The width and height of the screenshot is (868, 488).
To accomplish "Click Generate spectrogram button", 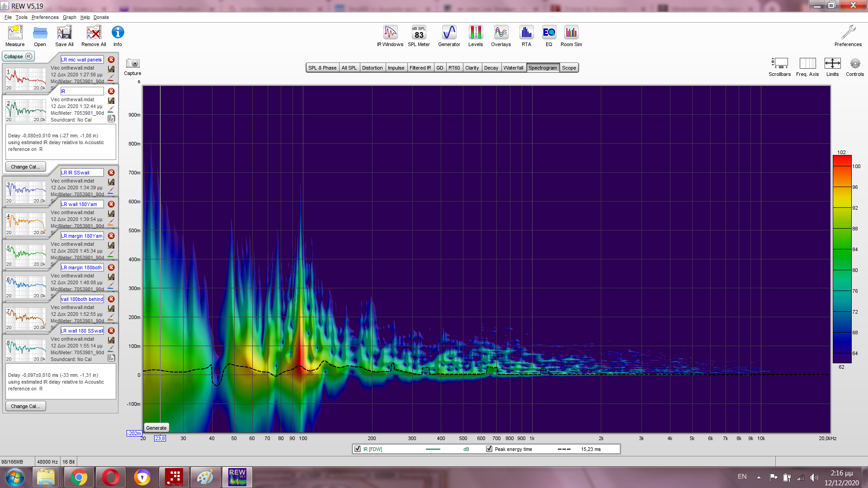I will click(156, 428).
